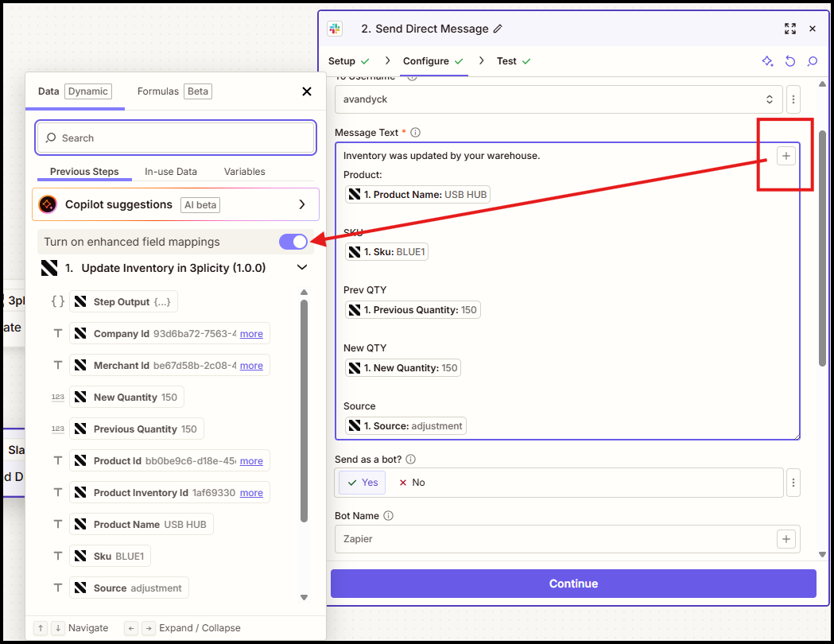Click the Sku: BLUE1 pill in message
Image resolution: width=834 pixels, height=644 pixels.
point(386,252)
